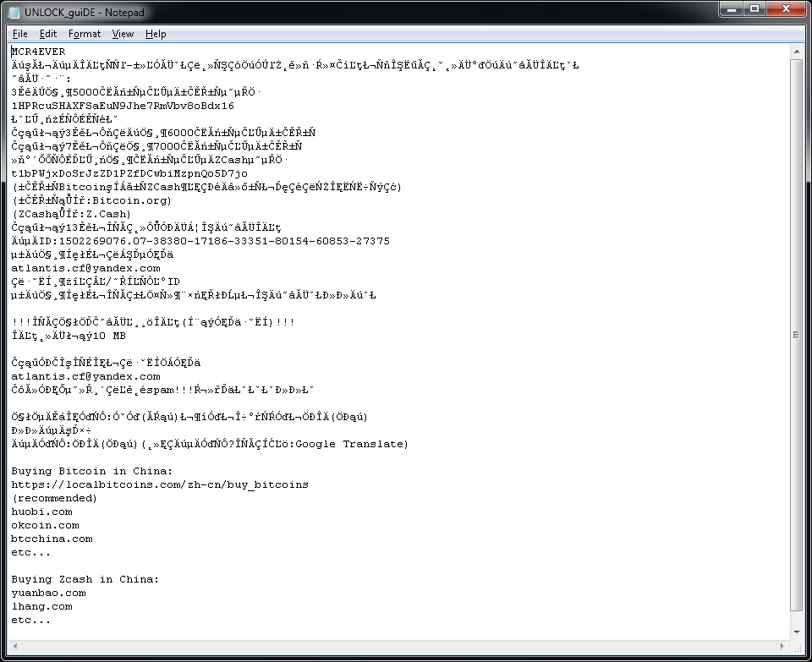Click the lhang.com line
The height and width of the screenshot is (662, 812).
click(42, 606)
